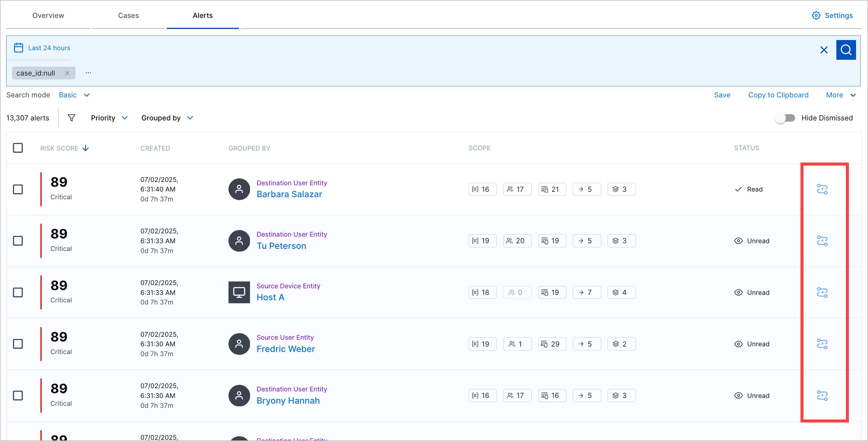This screenshot has width=868, height=441.
Task: Expand the Grouped by dropdown
Action: (167, 118)
